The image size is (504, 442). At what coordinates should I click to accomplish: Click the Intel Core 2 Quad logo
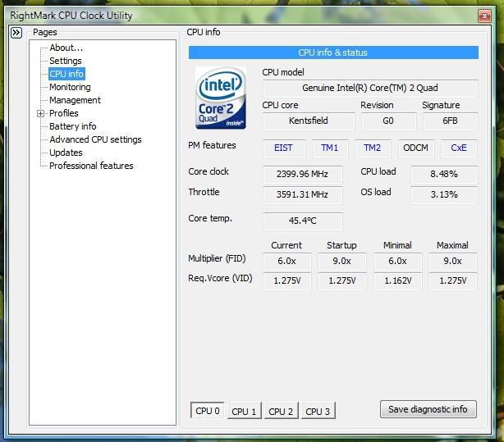(221, 98)
